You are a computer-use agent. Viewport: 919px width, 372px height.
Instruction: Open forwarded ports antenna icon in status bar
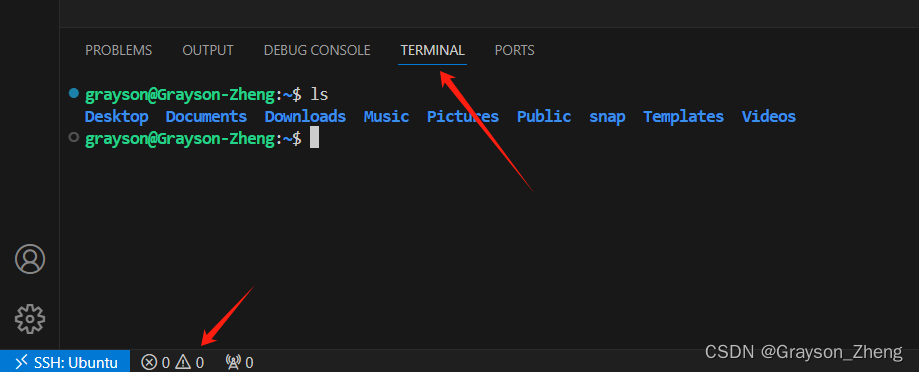[x=233, y=363]
